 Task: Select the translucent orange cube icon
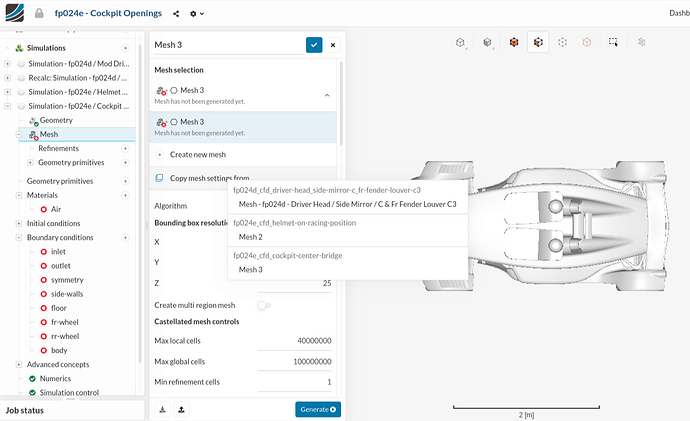click(587, 42)
